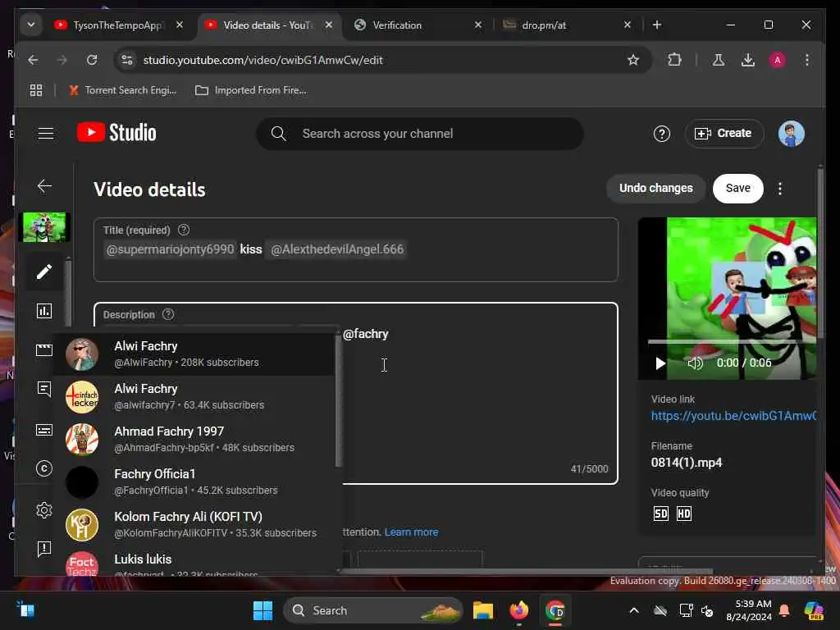Select Alwi Fachry with 208K subscribers

coord(194,354)
